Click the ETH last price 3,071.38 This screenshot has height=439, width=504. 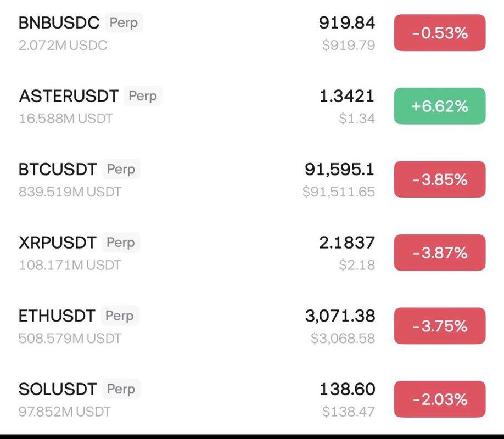(x=340, y=316)
